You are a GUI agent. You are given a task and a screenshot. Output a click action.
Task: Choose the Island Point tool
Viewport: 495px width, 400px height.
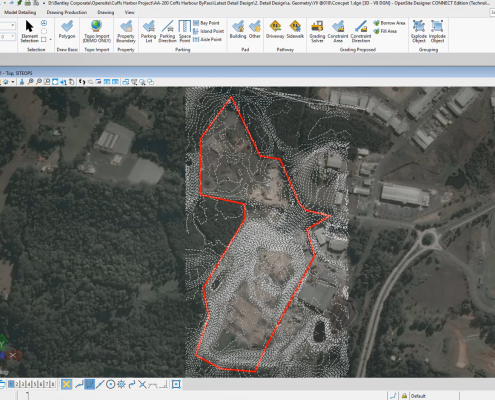(208, 31)
